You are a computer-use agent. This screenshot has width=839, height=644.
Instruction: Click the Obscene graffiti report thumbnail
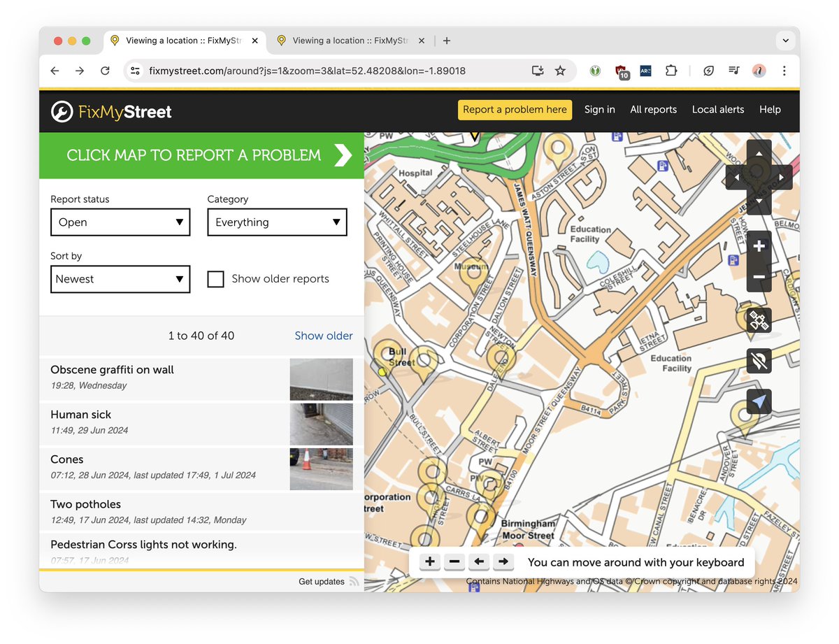point(322,380)
